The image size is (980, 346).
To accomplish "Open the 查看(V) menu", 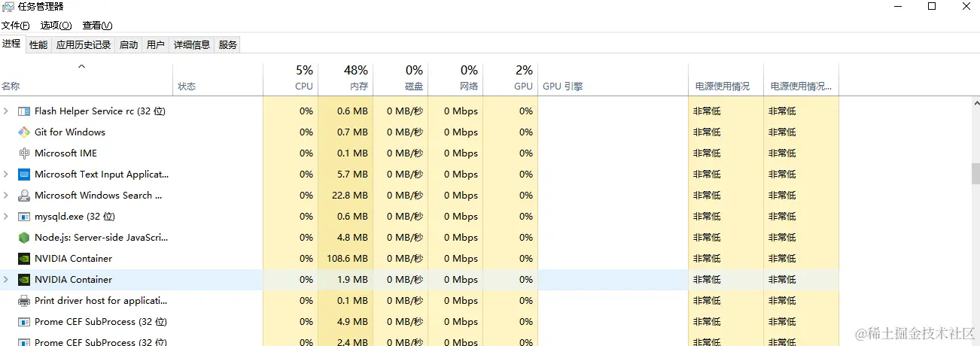I will point(97,26).
